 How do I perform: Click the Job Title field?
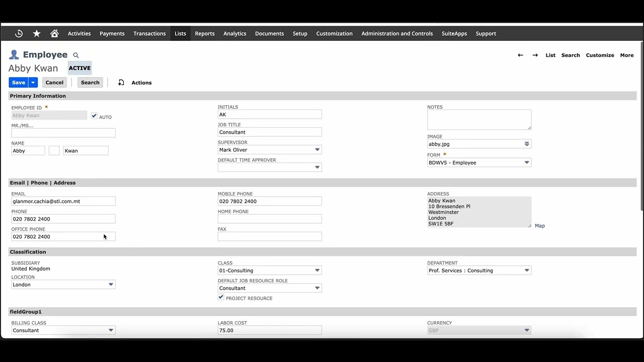[270, 132]
